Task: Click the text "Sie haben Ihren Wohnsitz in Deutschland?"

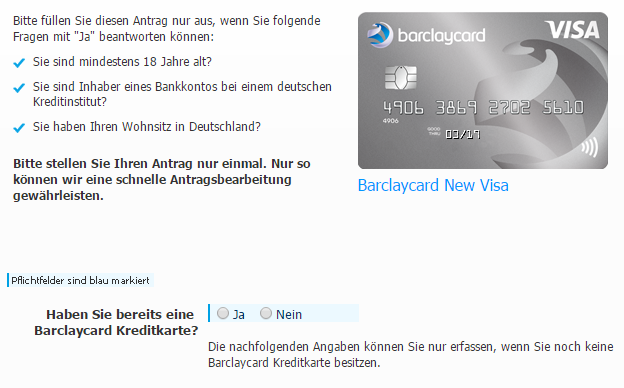Action: point(147,127)
